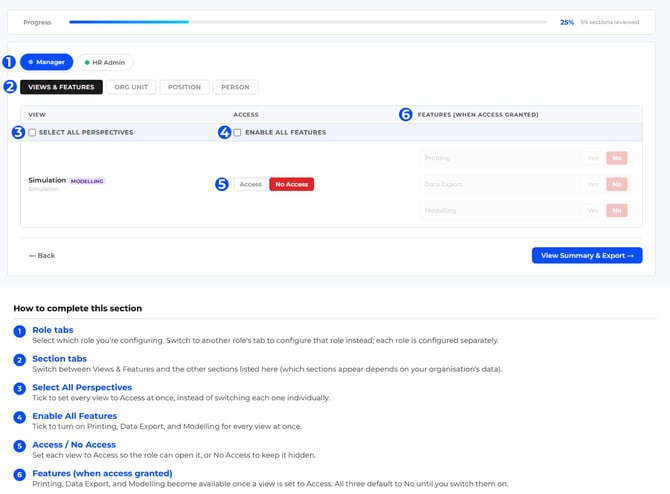
Task: Open the Position section tab
Action: (x=184, y=87)
